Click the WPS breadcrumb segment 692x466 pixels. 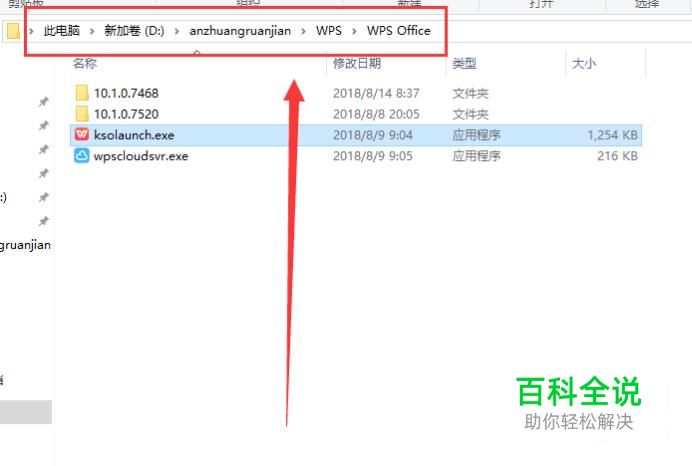(x=329, y=30)
